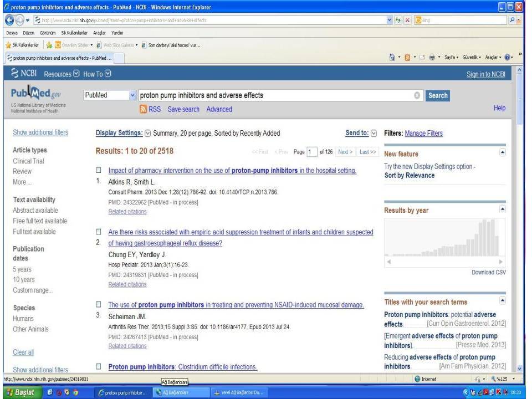
Task: Check the box for result 1, Atkins R
Action: tap(99, 170)
